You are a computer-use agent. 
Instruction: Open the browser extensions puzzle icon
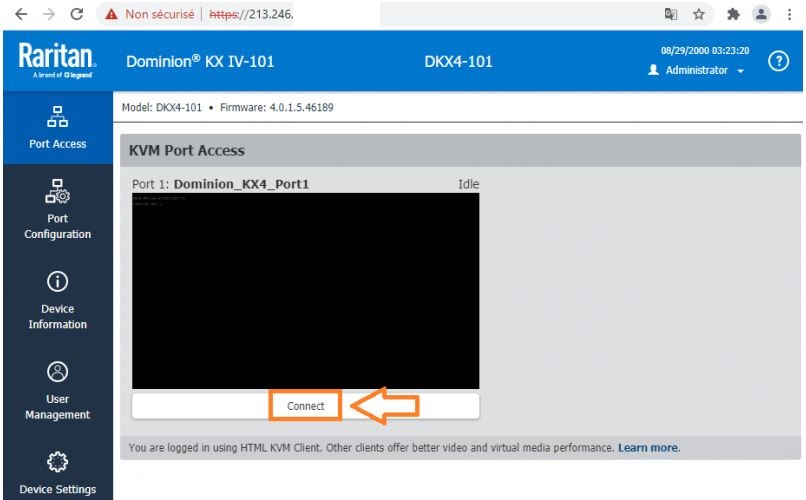[x=734, y=14]
